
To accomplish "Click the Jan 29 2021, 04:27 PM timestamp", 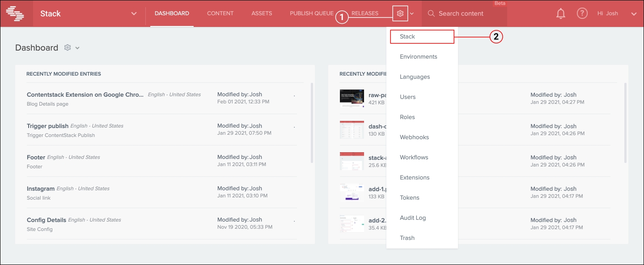I will point(557,102).
